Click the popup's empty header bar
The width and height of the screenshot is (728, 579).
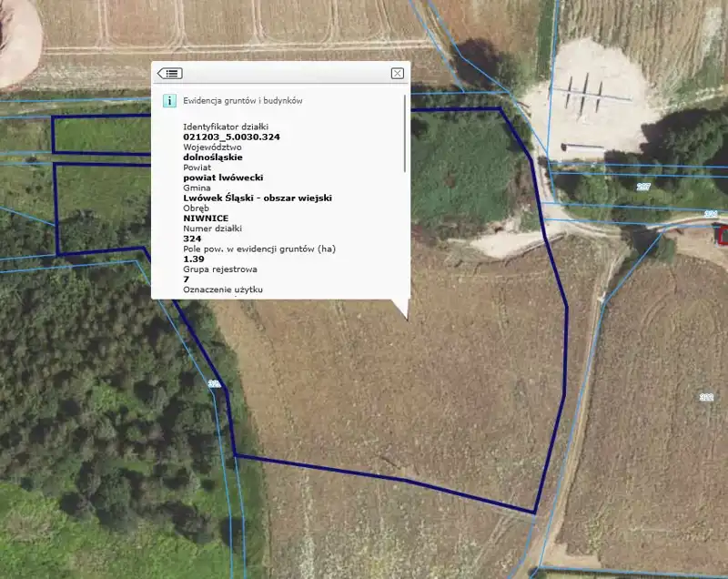click(282, 74)
